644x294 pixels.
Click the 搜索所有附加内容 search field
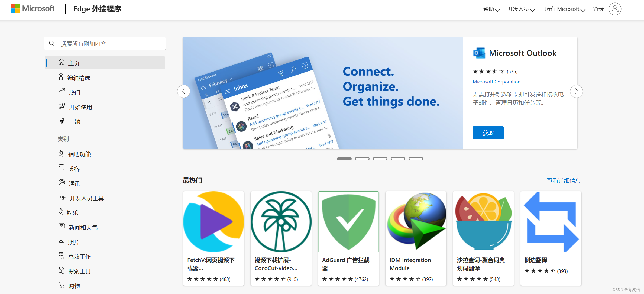105,43
